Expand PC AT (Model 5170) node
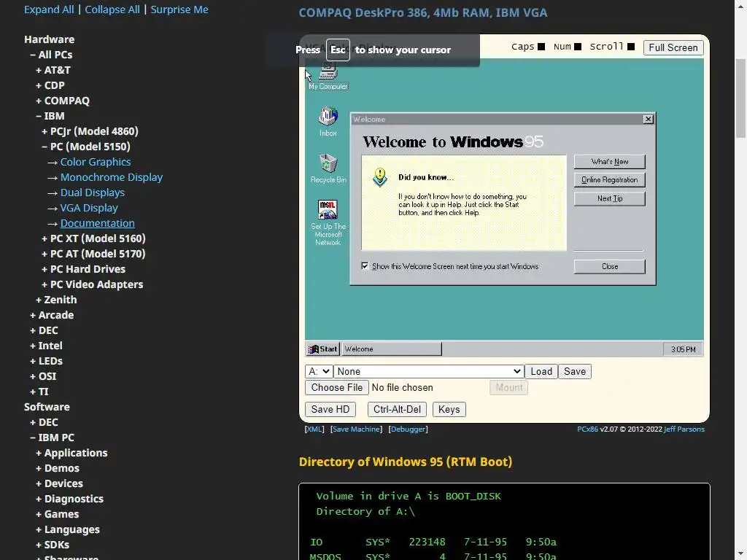This screenshot has height=560, width=747. point(93,253)
